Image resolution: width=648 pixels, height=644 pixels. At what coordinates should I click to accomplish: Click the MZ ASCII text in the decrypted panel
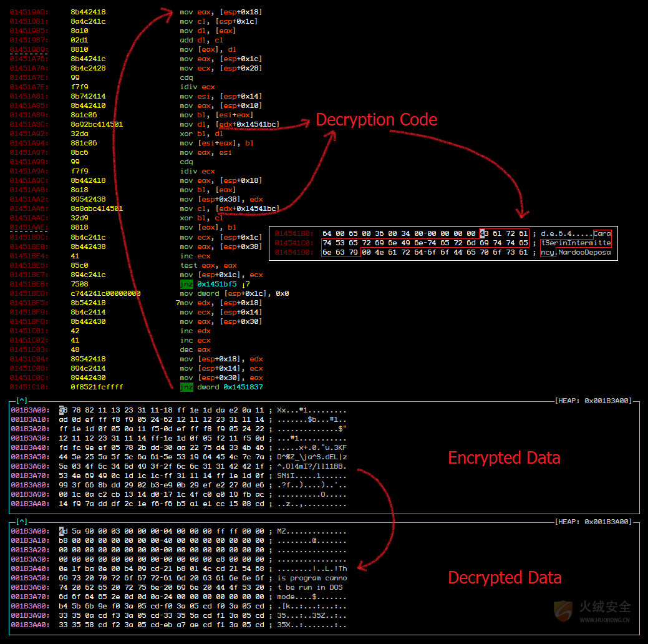click(x=282, y=531)
